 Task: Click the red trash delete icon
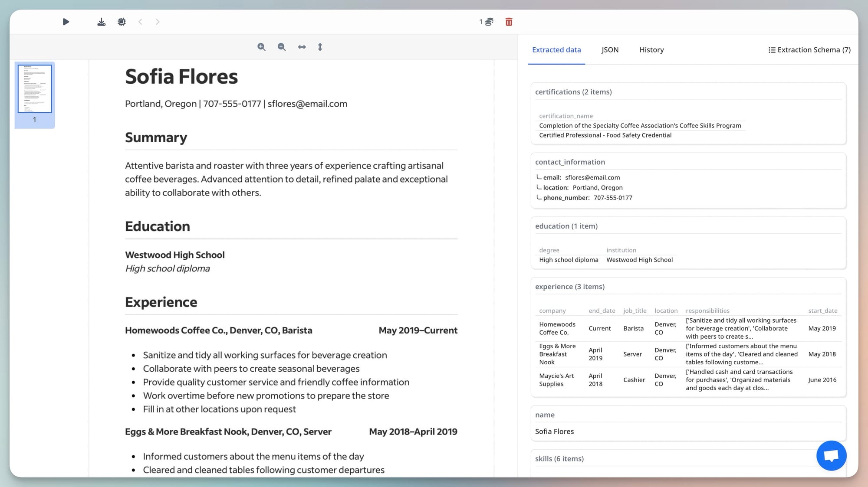tap(509, 22)
